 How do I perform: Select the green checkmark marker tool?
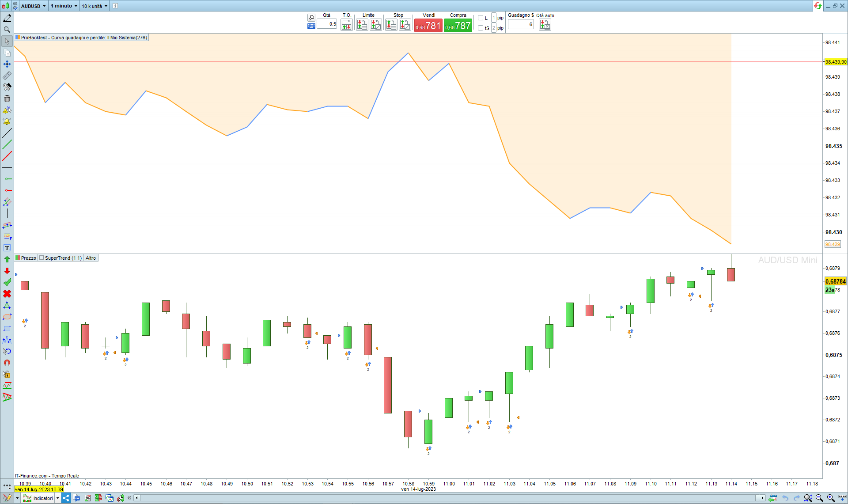[7, 282]
